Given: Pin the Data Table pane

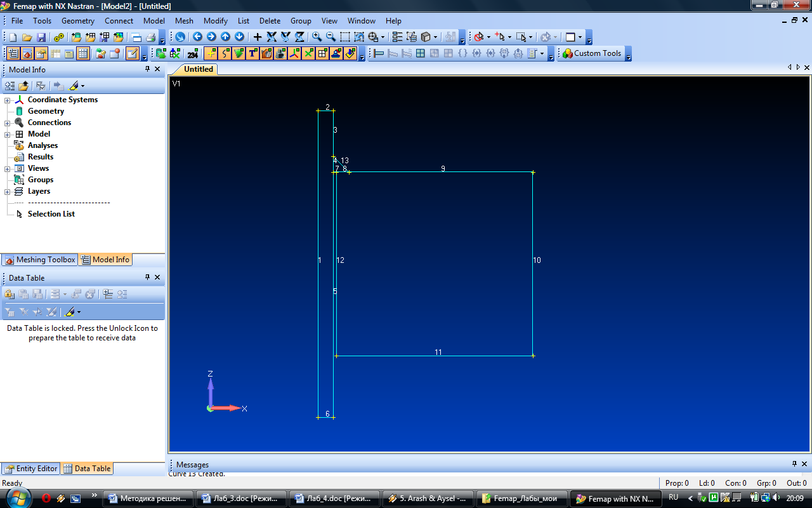Looking at the screenshot, I should pos(147,277).
